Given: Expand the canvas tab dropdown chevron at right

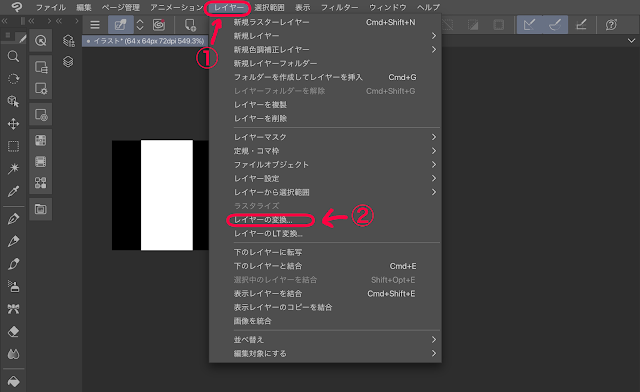Looking at the screenshot, I should (x=631, y=40).
